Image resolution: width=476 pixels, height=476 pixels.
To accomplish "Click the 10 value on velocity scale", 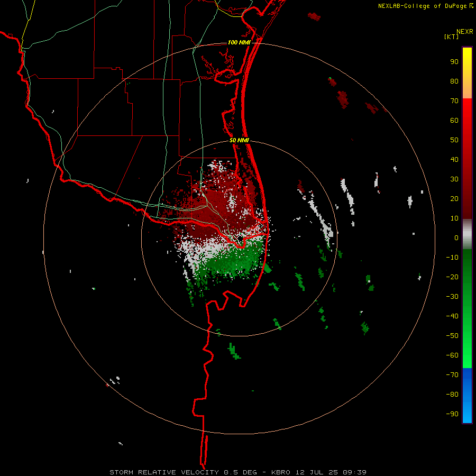I will (x=454, y=218).
